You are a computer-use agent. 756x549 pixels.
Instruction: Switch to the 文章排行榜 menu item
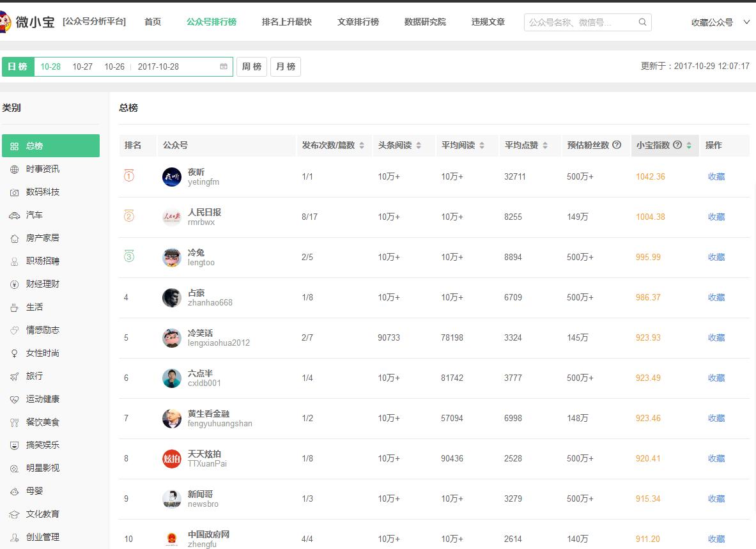(358, 21)
